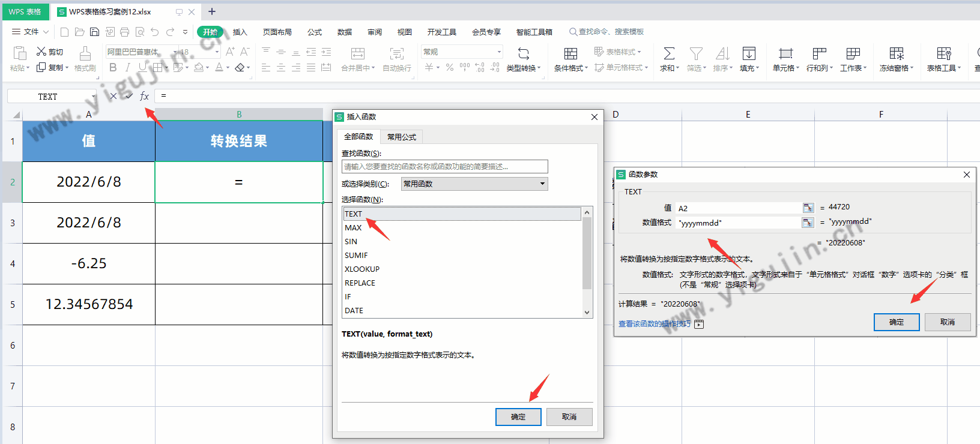The height and width of the screenshot is (444, 980).
Task: Click the formula bar cancel X icon
Action: click(x=113, y=96)
